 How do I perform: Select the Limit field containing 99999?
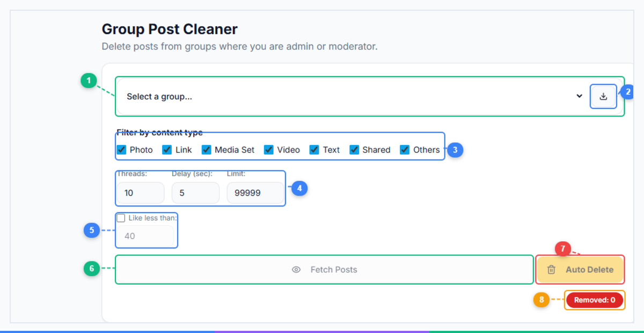255,193
